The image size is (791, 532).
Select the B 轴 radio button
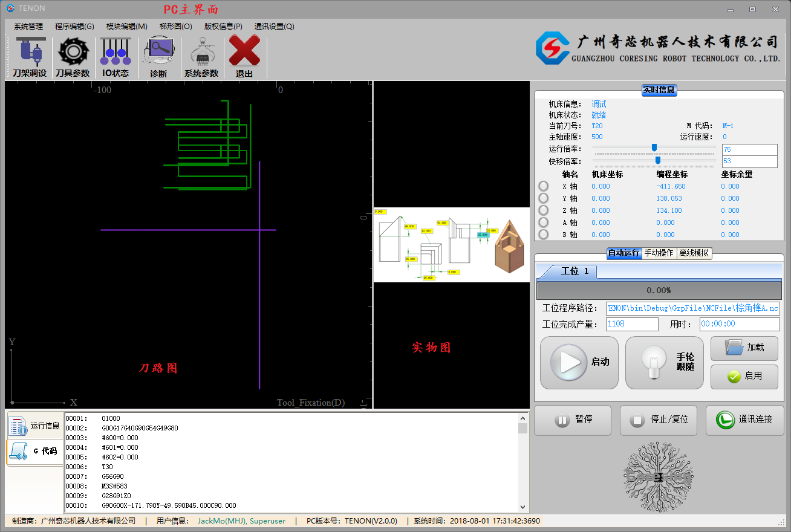coord(544,235)
